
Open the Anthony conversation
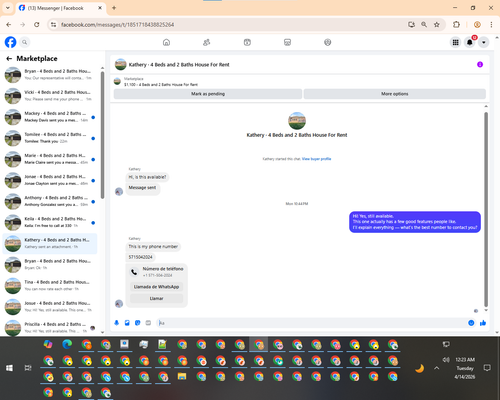50,201
